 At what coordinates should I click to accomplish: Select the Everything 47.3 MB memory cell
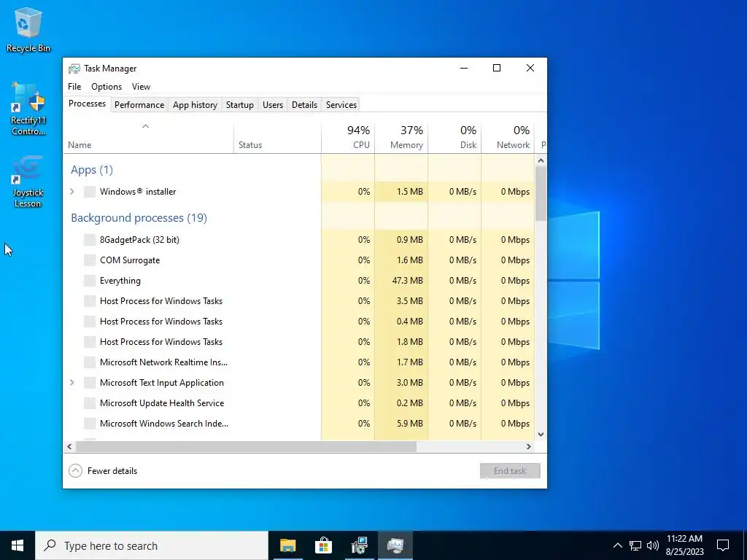(x=401, y=281)
